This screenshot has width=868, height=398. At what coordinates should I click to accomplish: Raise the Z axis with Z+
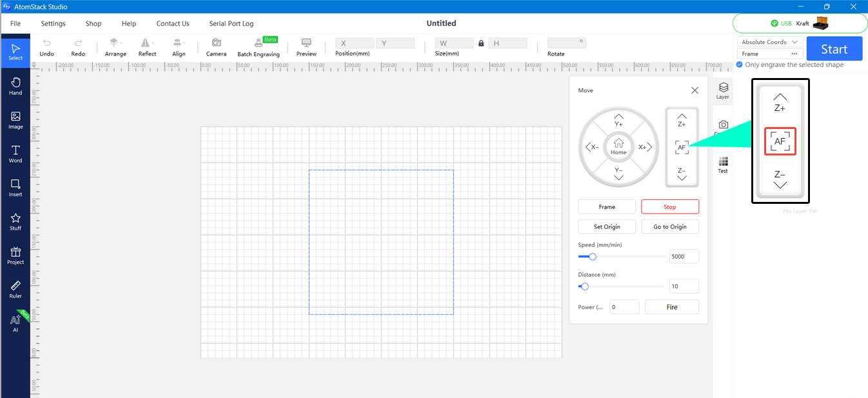(x=682, y=120)
